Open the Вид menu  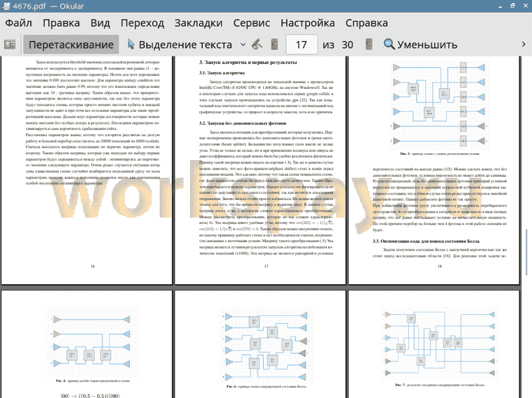click(100, 23)
